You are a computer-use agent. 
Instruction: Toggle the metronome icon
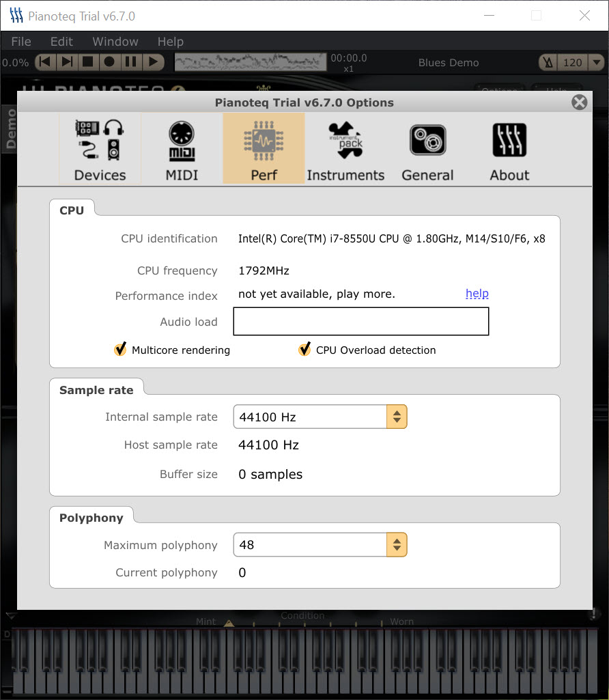click(548, 62)
